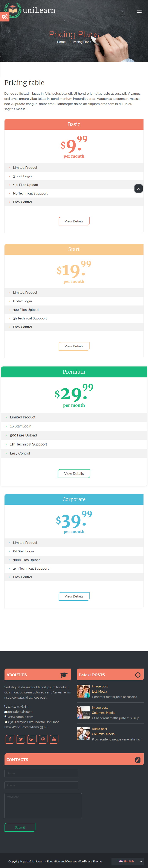Focus the Message text area
This screenshot has width=148, height=868.
point(43,805)
